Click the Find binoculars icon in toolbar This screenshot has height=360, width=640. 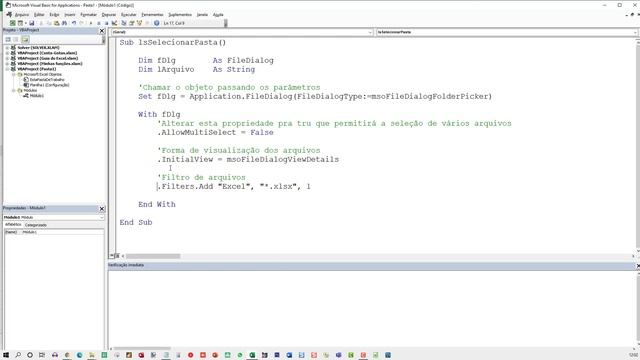point(64,23)
